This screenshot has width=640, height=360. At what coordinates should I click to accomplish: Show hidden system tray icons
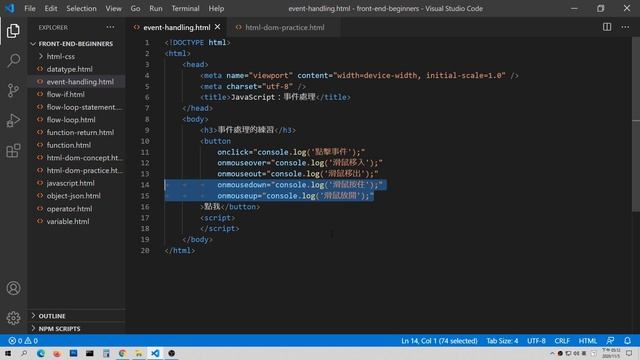click(552, 353)
